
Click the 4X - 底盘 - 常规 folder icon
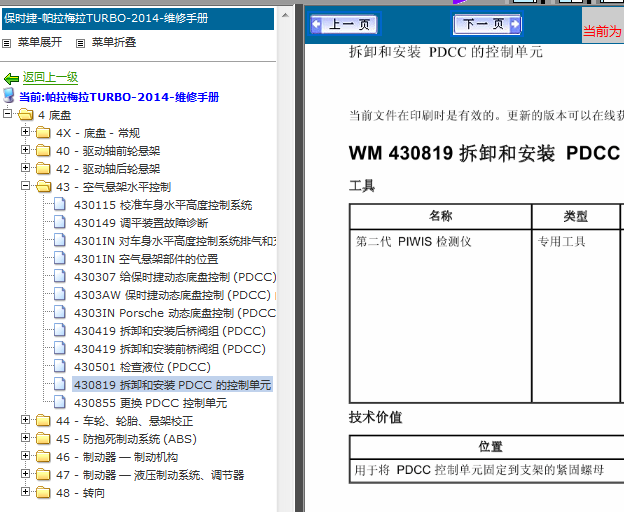tap(43, 132)
